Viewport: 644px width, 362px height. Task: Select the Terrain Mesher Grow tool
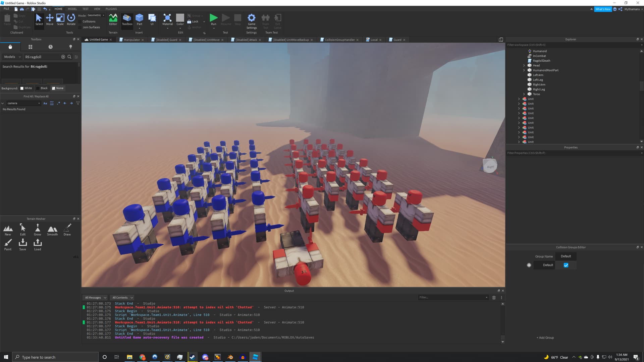pyautogui.click(x=38, y=230)
